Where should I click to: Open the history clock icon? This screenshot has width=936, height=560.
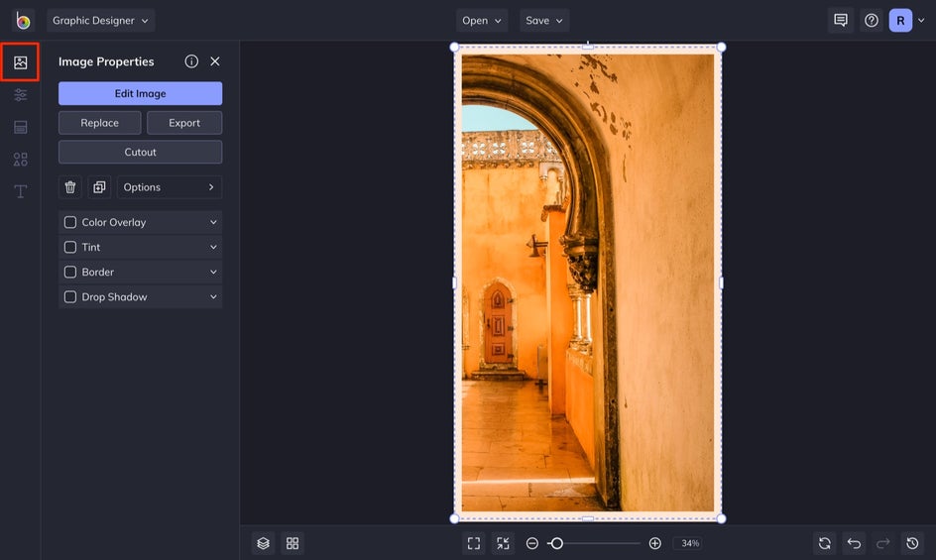tap(912, 543)
